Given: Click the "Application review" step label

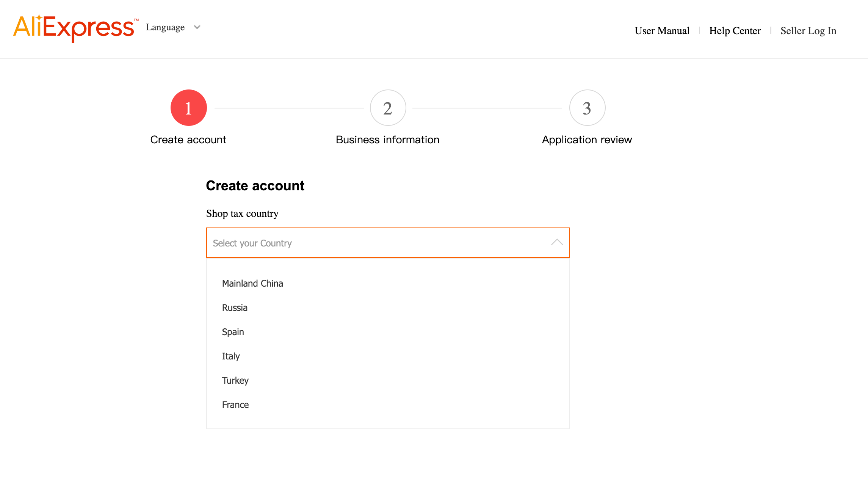Looking at the screenshot, I should click(x=587, y=140).
